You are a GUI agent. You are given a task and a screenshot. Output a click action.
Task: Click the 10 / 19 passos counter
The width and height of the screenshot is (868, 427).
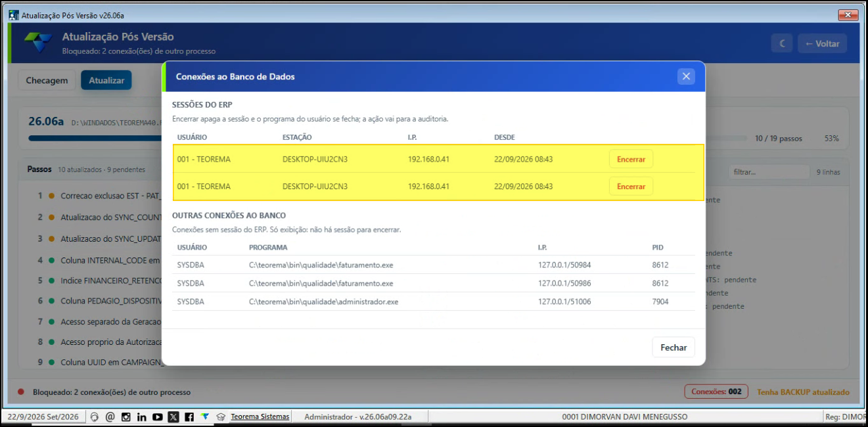[779, 139]
